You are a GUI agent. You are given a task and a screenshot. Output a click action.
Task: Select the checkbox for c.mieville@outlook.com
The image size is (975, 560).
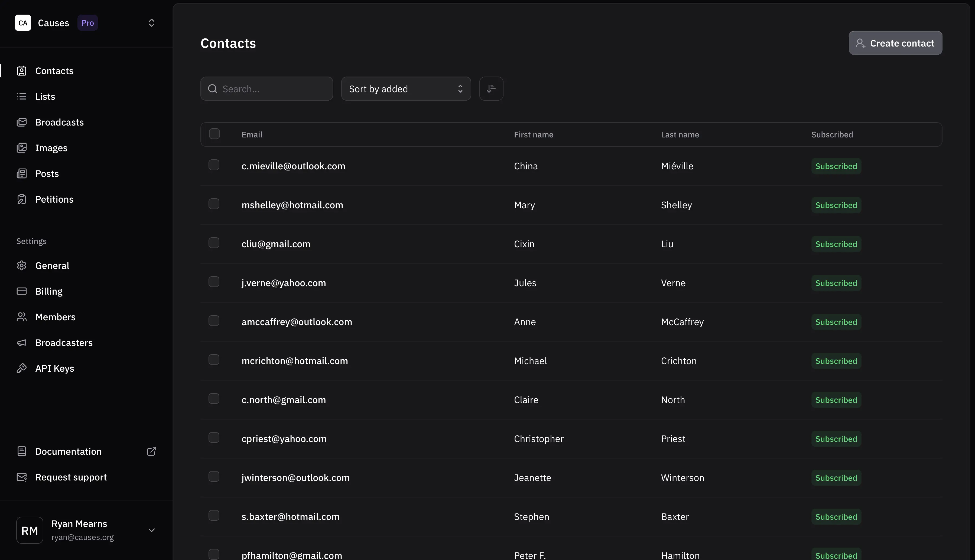point(214,164)
